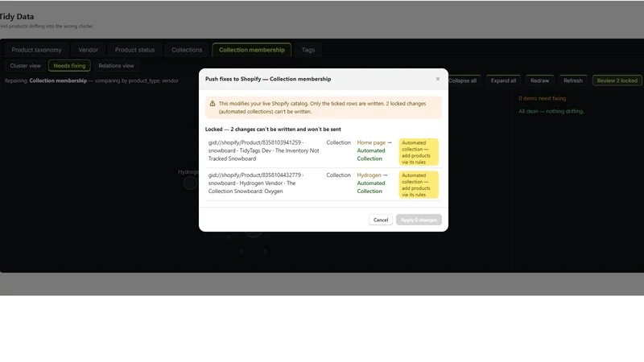Select the Needs fixing view
The width and height of the screenshot is (644, 362).
[69, 66]
